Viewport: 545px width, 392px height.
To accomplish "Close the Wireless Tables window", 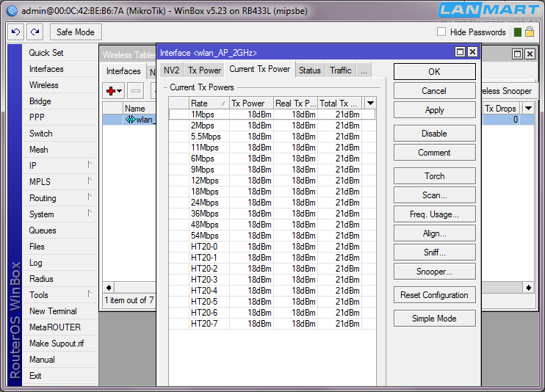I will point(530,54).
